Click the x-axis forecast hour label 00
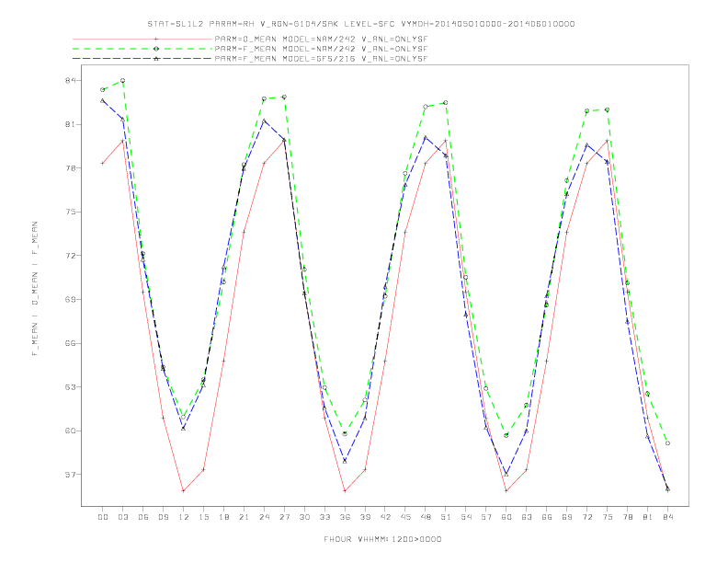The width and height of the screenshot is (728, 563). tap(103, 517)
